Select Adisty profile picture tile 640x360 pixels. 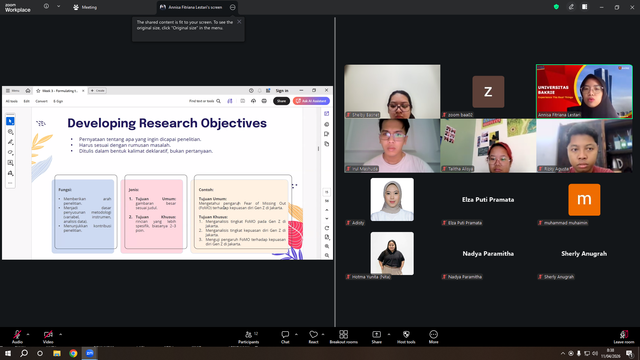[392, 200]
